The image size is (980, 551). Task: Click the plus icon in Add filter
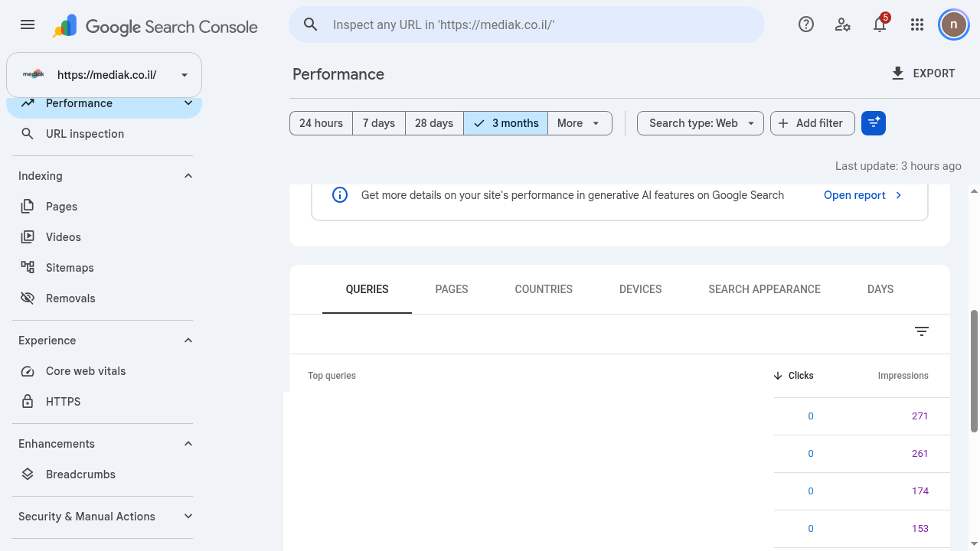[783, 123]
